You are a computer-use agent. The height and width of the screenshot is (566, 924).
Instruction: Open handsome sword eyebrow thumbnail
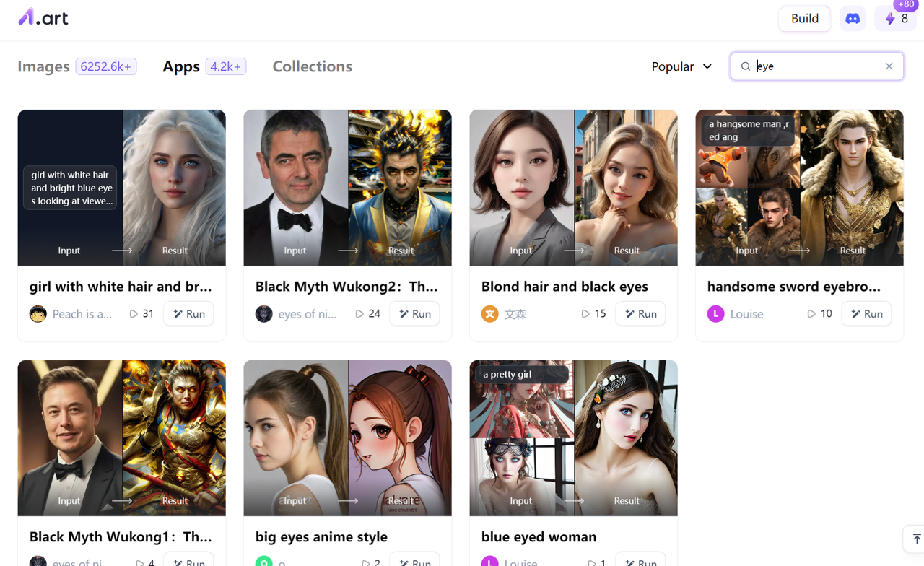800,188
